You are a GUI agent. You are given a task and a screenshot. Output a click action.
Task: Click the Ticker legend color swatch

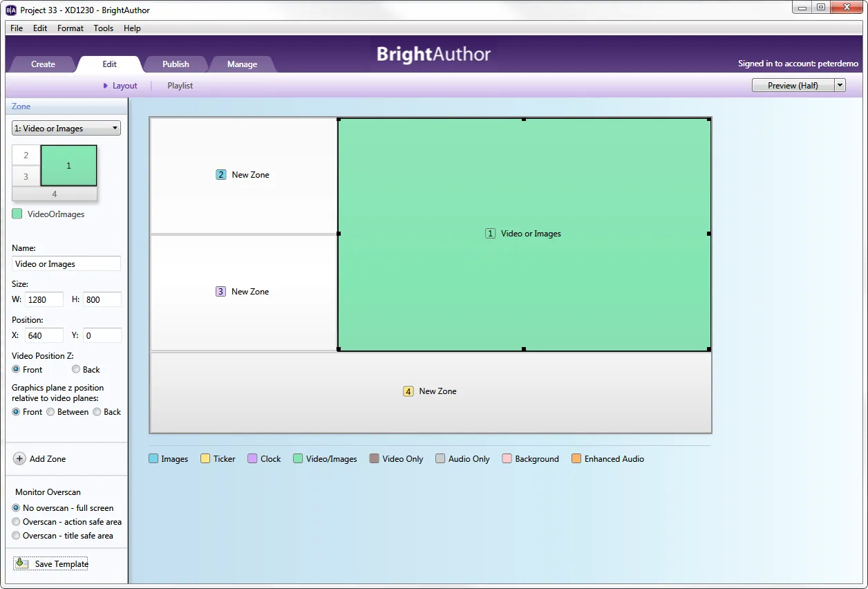point(205,458)
